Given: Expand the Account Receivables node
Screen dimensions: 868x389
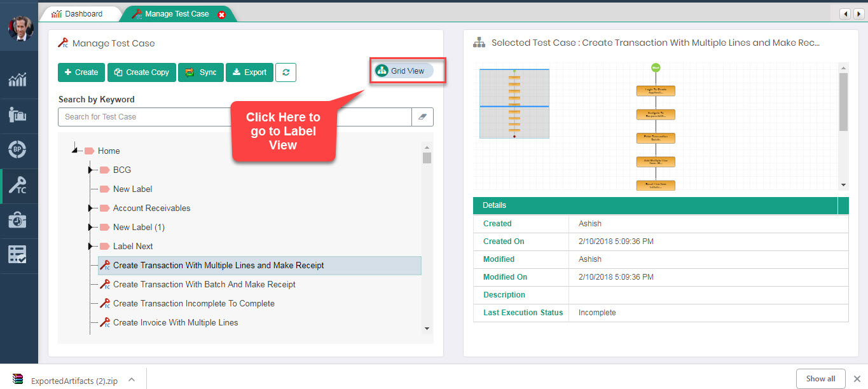Looking at the screenshot, I should [90, 208].
